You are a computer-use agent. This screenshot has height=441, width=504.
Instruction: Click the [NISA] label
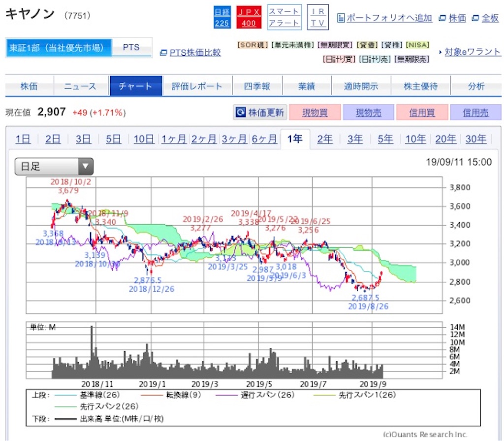(418, 45)
